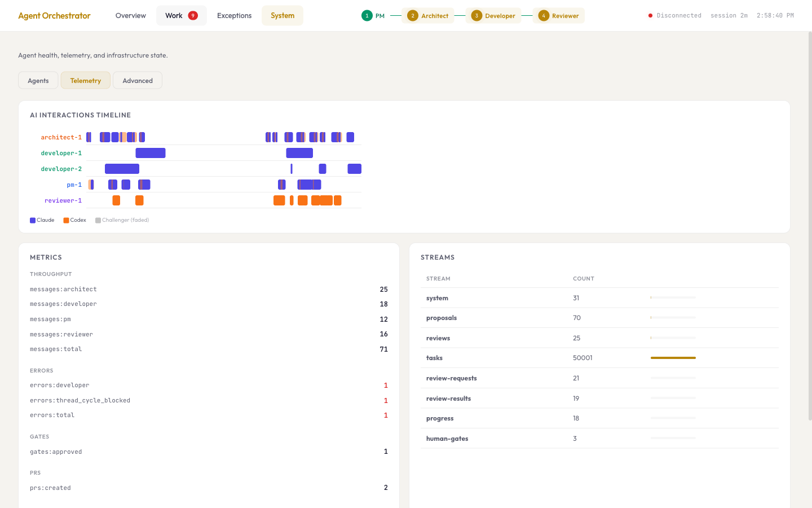Click the developer-2 agent label
812x508 pixels.
tap(61, 168)
